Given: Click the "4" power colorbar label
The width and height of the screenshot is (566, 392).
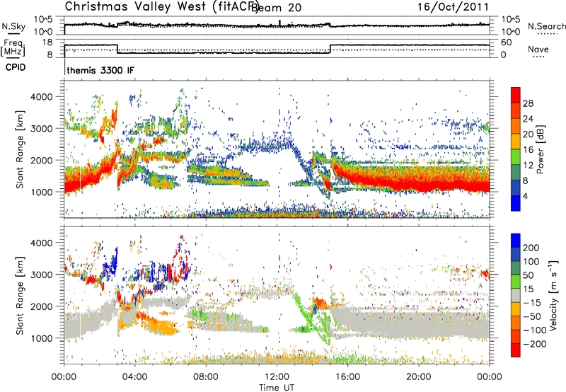Looking at the screenshot, I should (526, 197).
